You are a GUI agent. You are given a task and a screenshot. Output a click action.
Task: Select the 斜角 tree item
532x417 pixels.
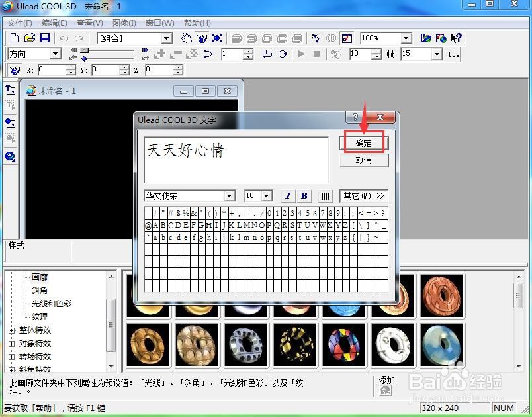40,291
